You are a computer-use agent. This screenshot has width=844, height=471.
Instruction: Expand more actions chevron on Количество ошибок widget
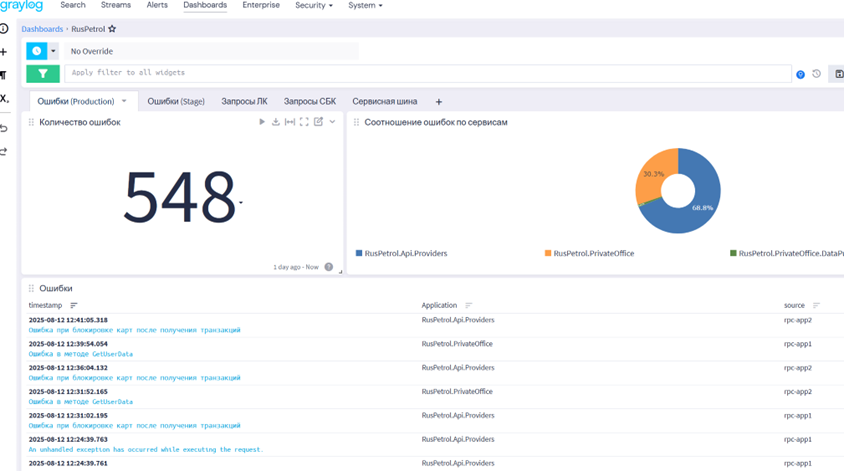pos(332,122)
